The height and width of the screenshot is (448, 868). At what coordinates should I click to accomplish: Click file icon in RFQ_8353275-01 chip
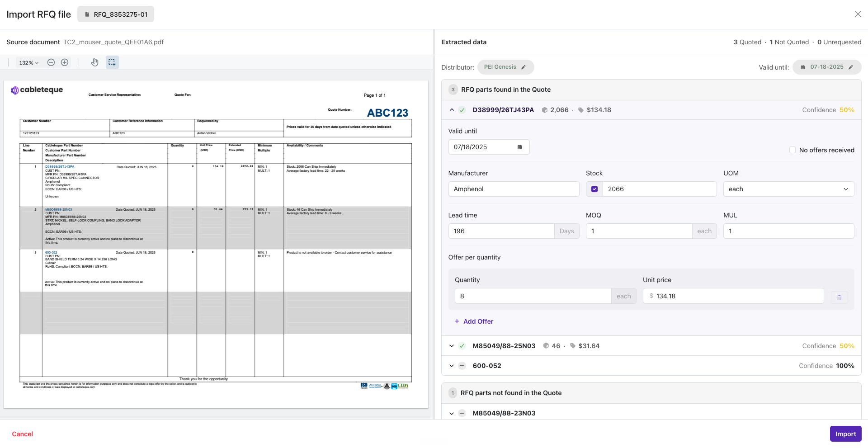pos(87,14)
